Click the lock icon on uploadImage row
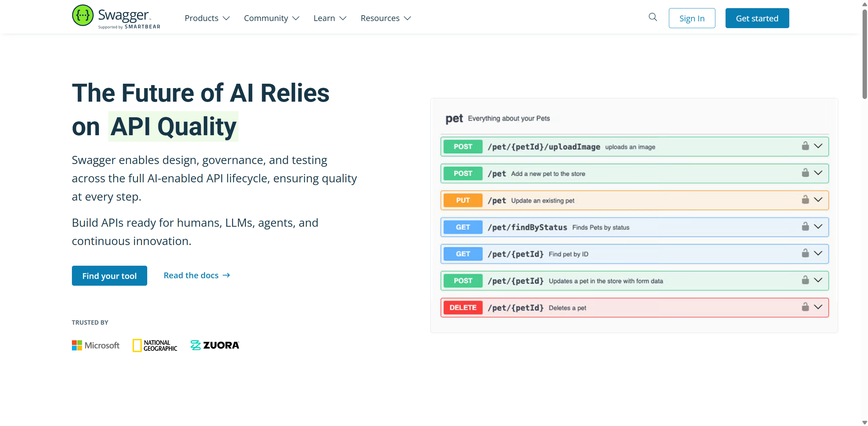Screen dimensions: 868x426 coord(805,146)
